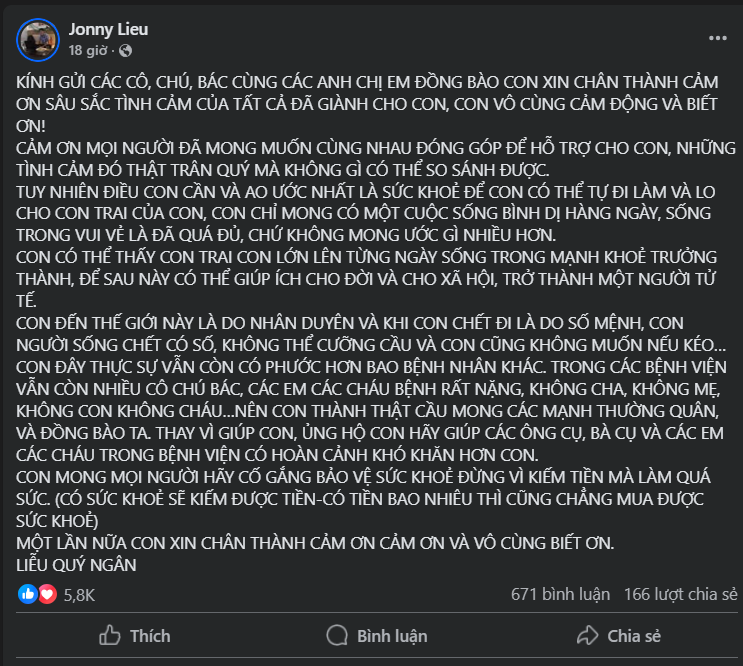Click the speech bubble comment icon
Screen dimensions: 743x666
pyautogui.click(x=338, y=636)
